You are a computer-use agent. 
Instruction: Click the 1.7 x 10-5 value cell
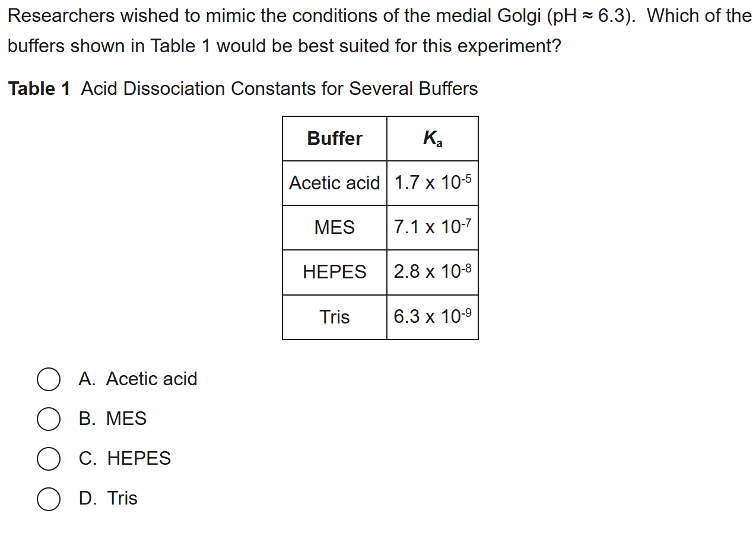(433, 183)
